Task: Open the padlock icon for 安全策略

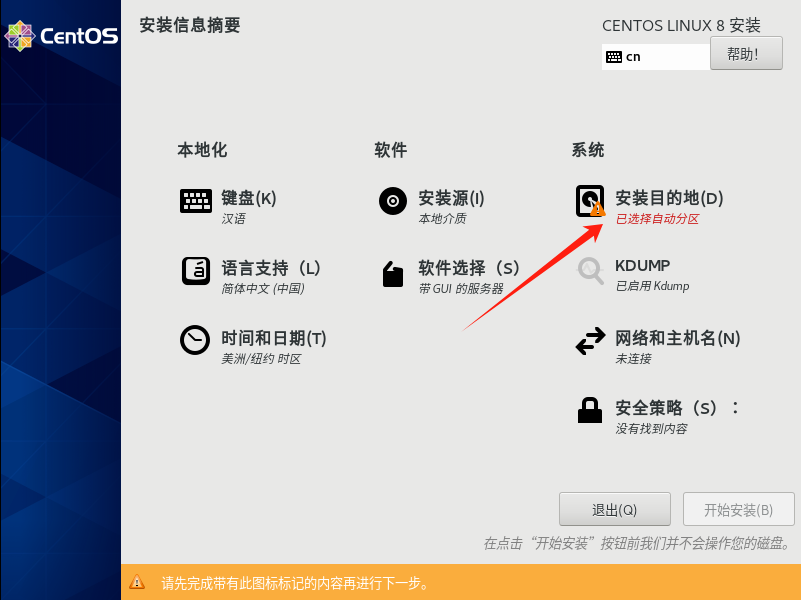Action: coord(590,410)
